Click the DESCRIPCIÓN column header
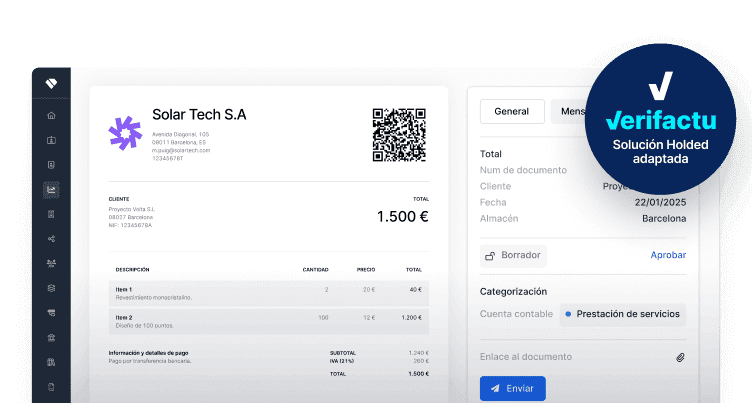This screenshot has width=752, height=403. (x=132, y=270)
